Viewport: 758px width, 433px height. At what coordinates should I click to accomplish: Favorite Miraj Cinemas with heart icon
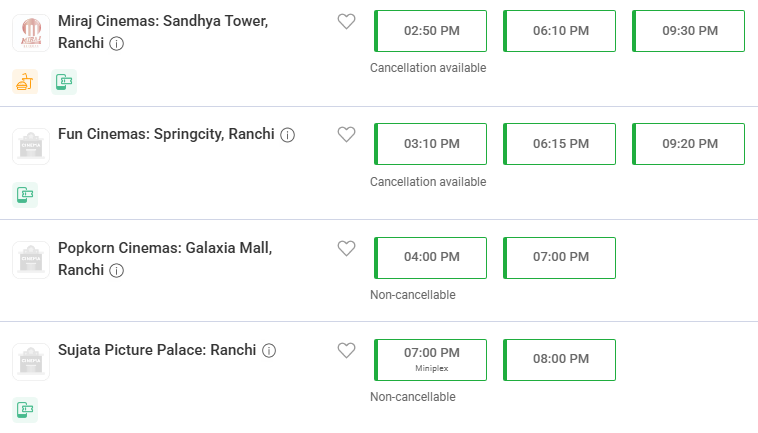pos(346,21)
